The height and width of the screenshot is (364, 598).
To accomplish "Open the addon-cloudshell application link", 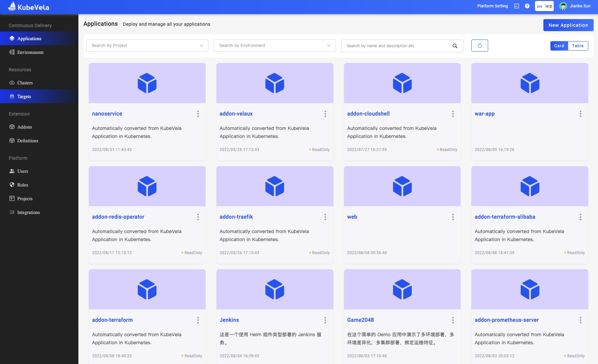I will pos(369,114).
